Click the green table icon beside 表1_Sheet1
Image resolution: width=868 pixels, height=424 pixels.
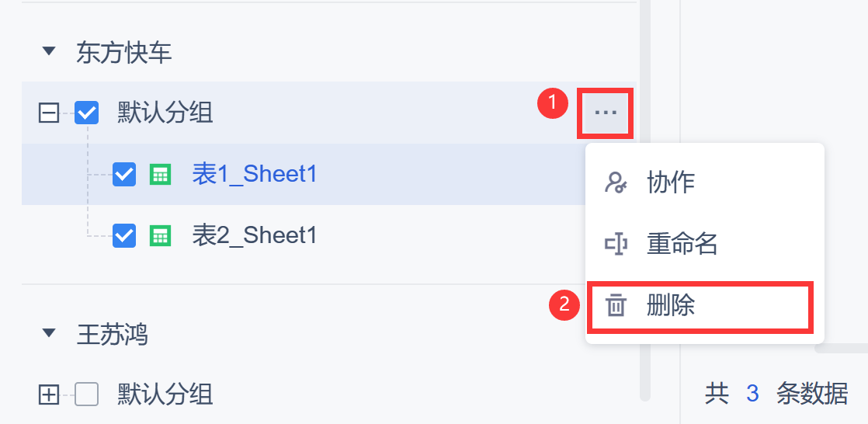click(x=160, y=175)
